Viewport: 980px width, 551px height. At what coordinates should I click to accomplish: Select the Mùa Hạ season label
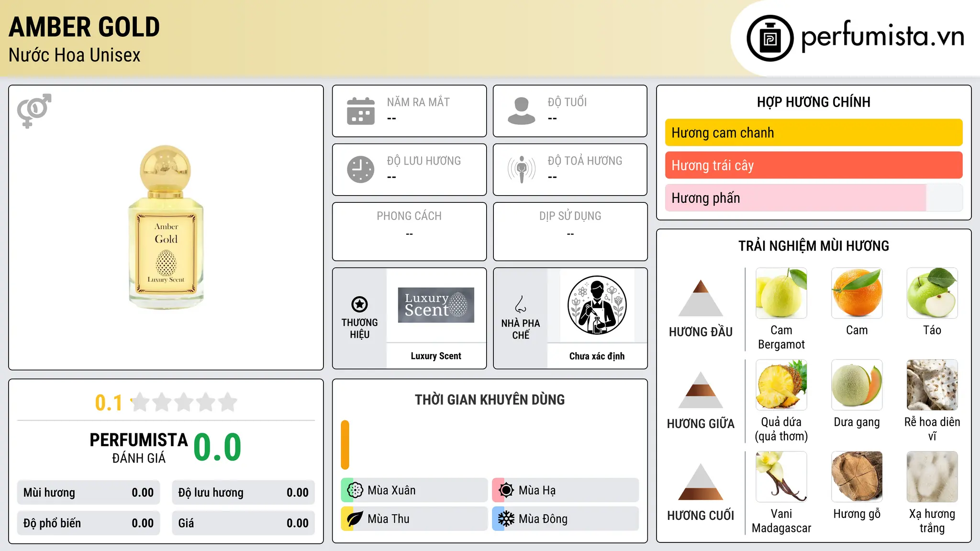537,490
